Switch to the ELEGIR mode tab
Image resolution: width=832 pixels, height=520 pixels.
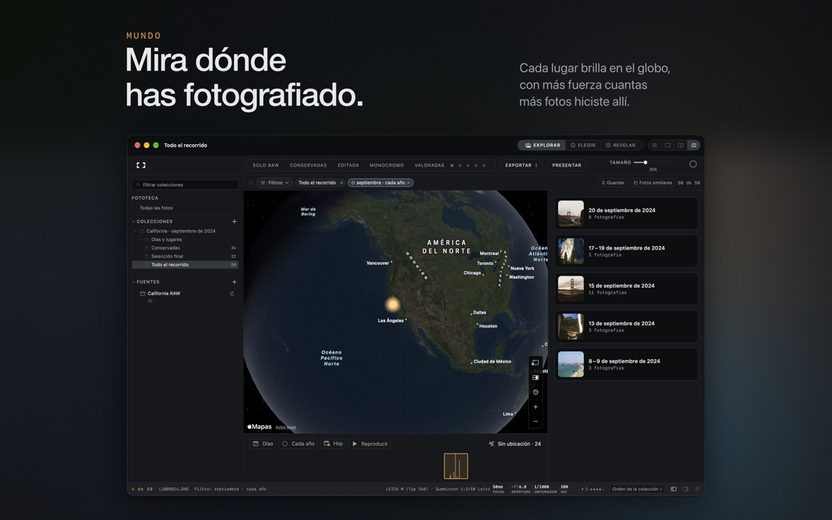pos(583,145)
